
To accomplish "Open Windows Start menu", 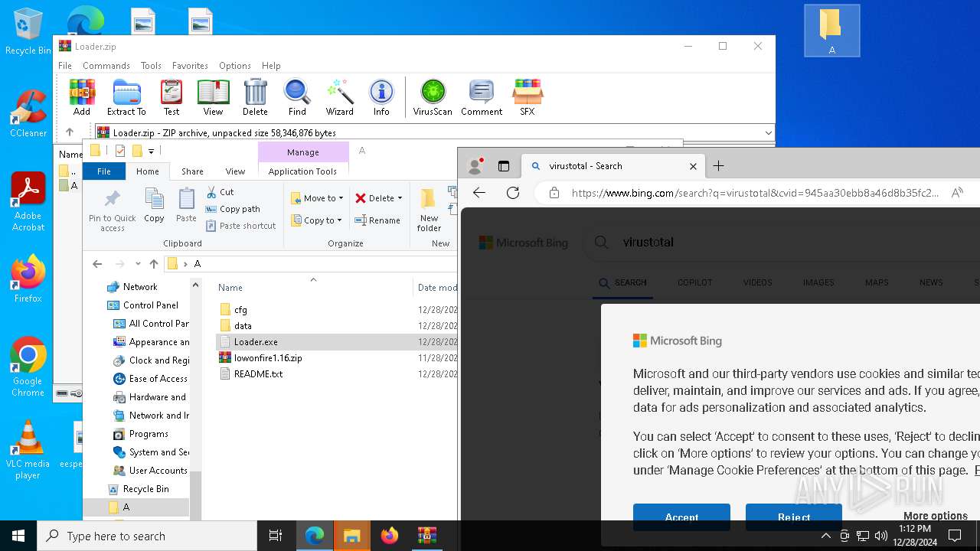I will 18,536.
